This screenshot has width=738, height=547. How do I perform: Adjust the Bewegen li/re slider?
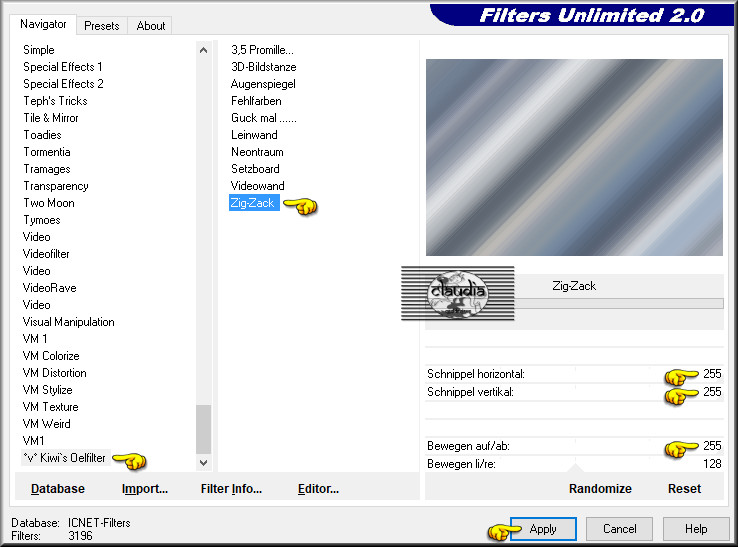coord(574,464)
